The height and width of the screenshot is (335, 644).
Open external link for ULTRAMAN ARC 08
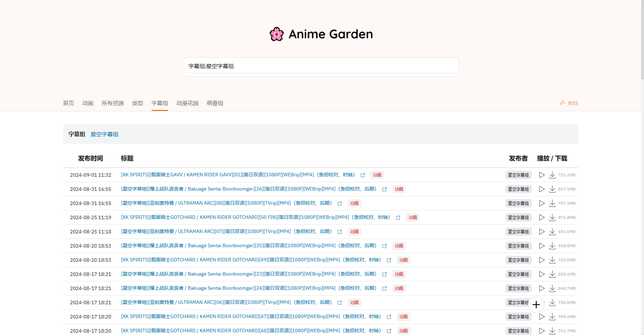[x=340, y=204]
